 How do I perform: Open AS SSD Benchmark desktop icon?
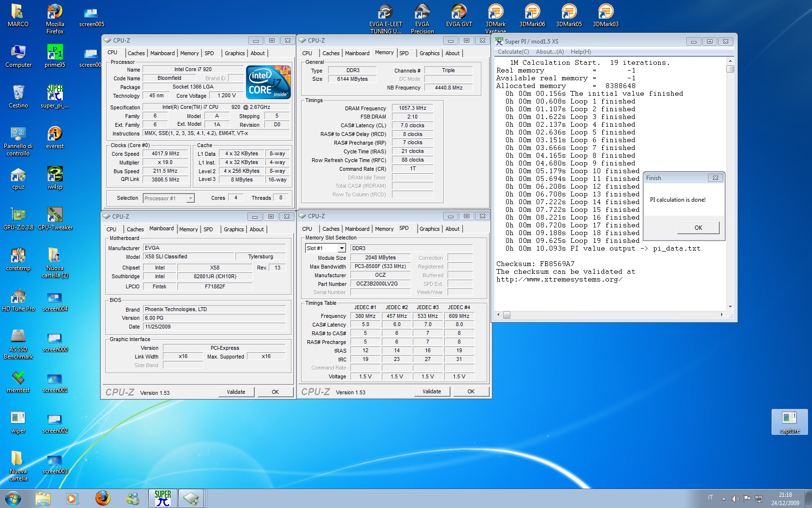tap(18, 344)
